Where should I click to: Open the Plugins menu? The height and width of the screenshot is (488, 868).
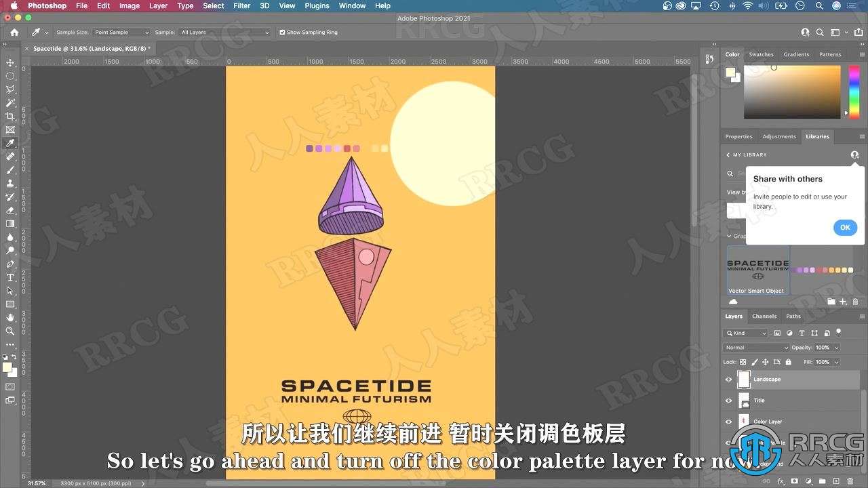point(317,5)
